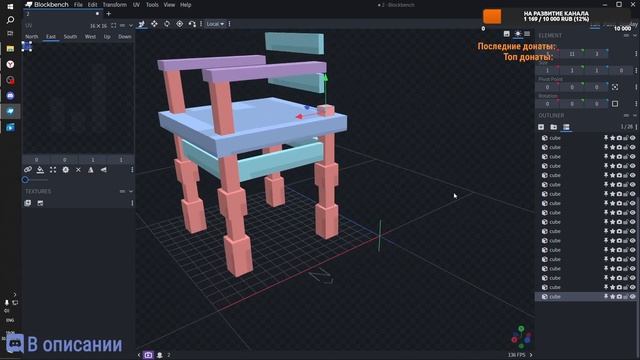Viewport: 640px width, 360px height.
Task: Click the green Y-axis gizmo arrow
Action: pos(325,78)
